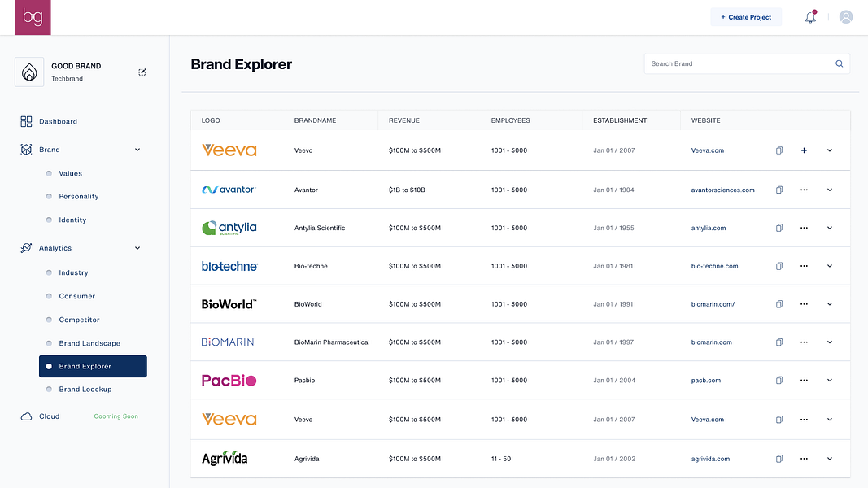Click the Cloud sidebar item
Viewport: 868px width, 488px height.
tap(50, 416)
